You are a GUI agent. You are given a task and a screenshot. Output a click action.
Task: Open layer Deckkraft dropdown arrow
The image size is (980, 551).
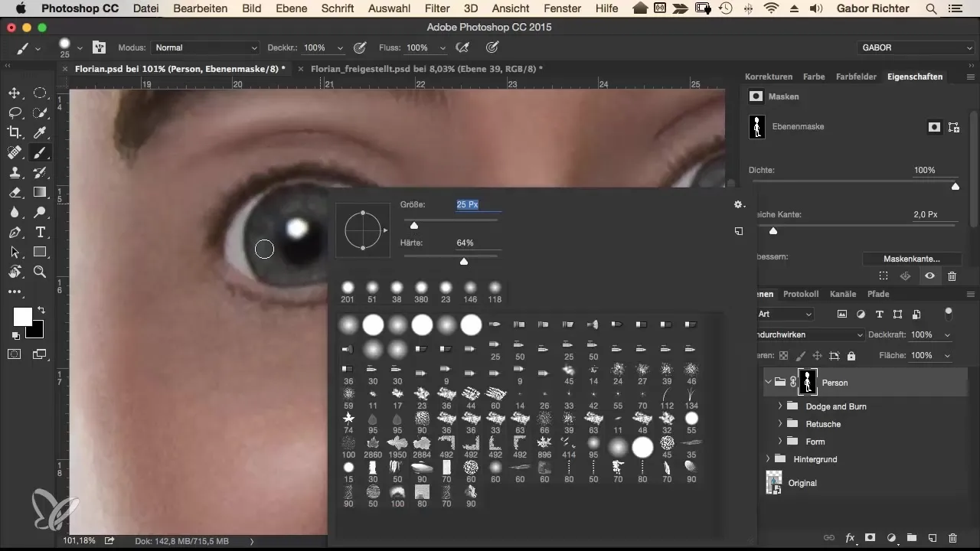pyautogui.click(x=948, y=335)
